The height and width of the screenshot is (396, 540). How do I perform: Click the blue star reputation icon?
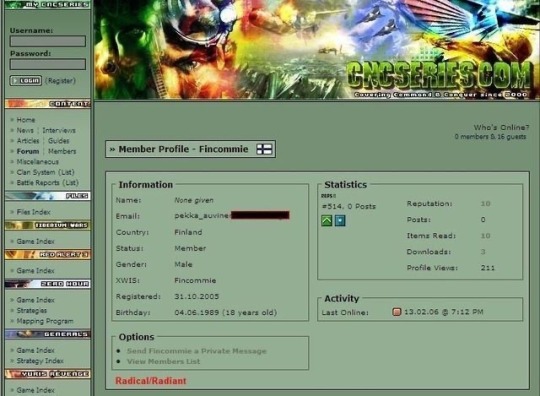coord(340,220)
